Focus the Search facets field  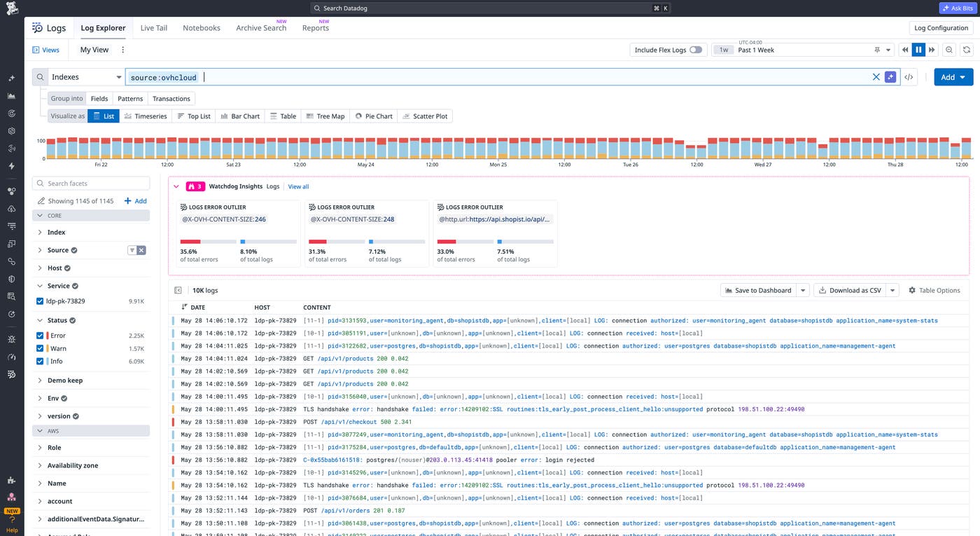point(91,184)
